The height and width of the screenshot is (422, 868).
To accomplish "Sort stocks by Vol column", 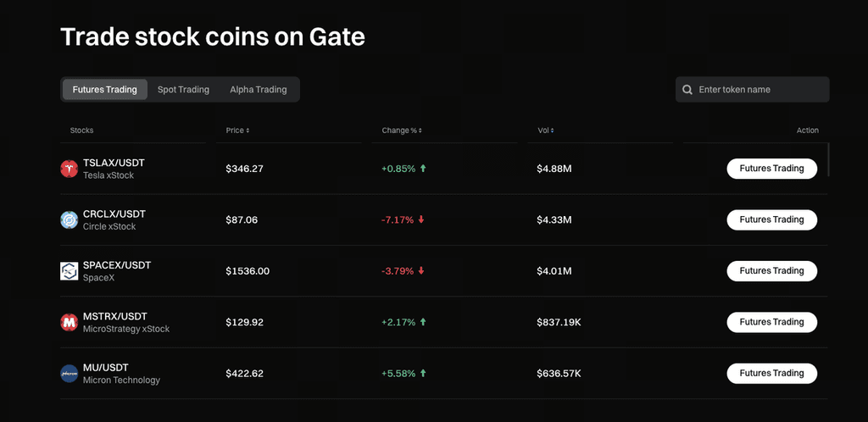I will [546, 130].
